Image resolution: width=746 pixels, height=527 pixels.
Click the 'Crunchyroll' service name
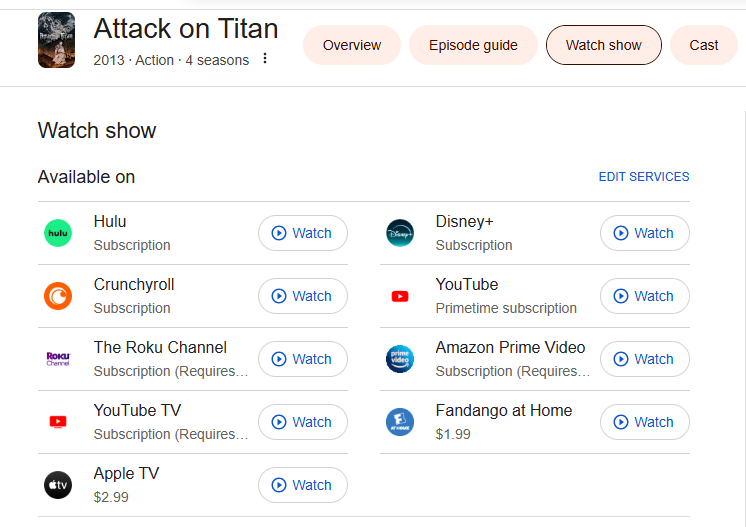click(x=134, y=284)
